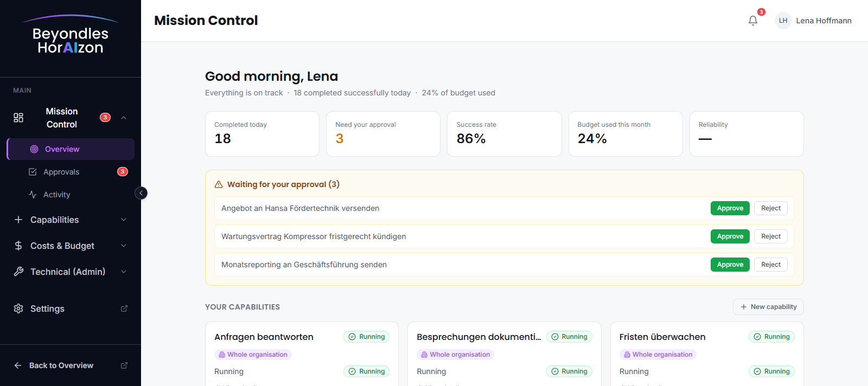Approve Angebot an Hansa Fördertechnik versenden

[730, 208]
